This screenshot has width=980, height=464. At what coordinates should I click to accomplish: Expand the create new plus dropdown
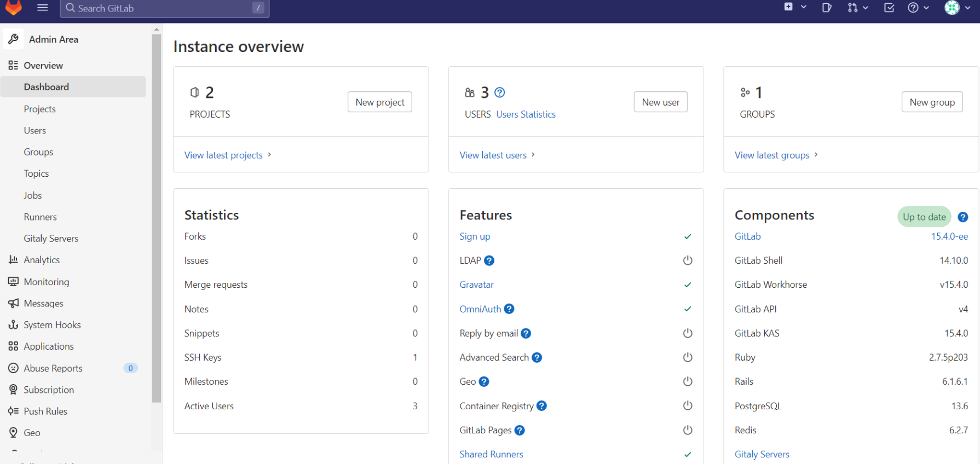tap(795, 7)
